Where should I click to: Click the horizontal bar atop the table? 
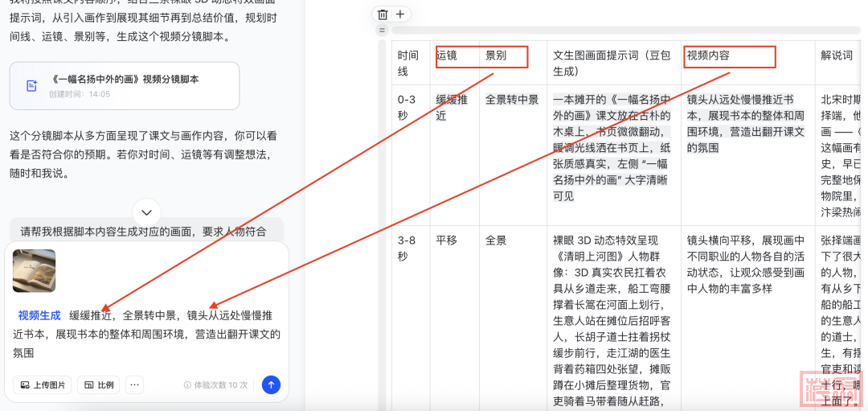pyautogui.click(x=627, y=31)
